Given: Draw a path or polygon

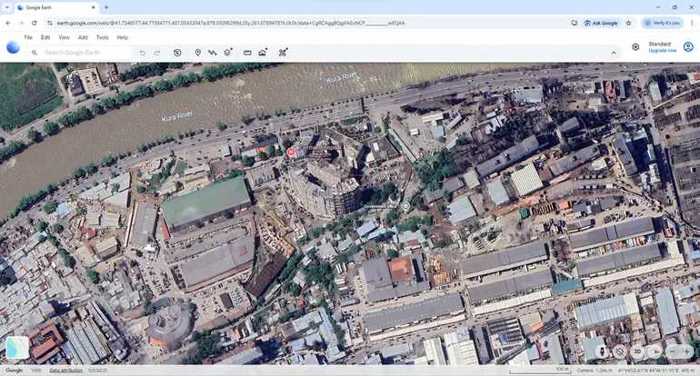Looking at the screenshot, I should coord(212,53).
